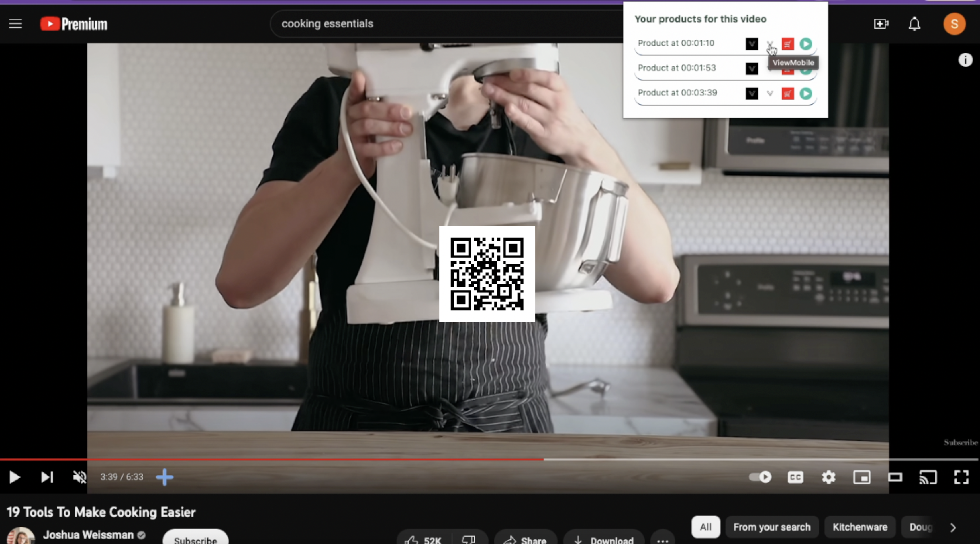The image size is (980, 544).
Task: Go to YouTube Premium home logo
Action: (74, 24)
